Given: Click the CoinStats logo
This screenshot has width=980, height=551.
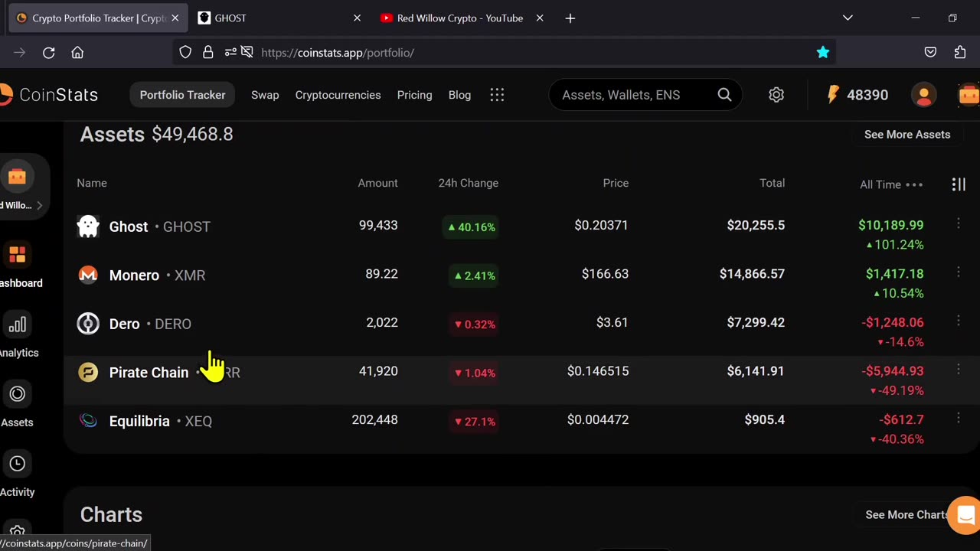Looking at the screenshot, I should tap(49, 95).
